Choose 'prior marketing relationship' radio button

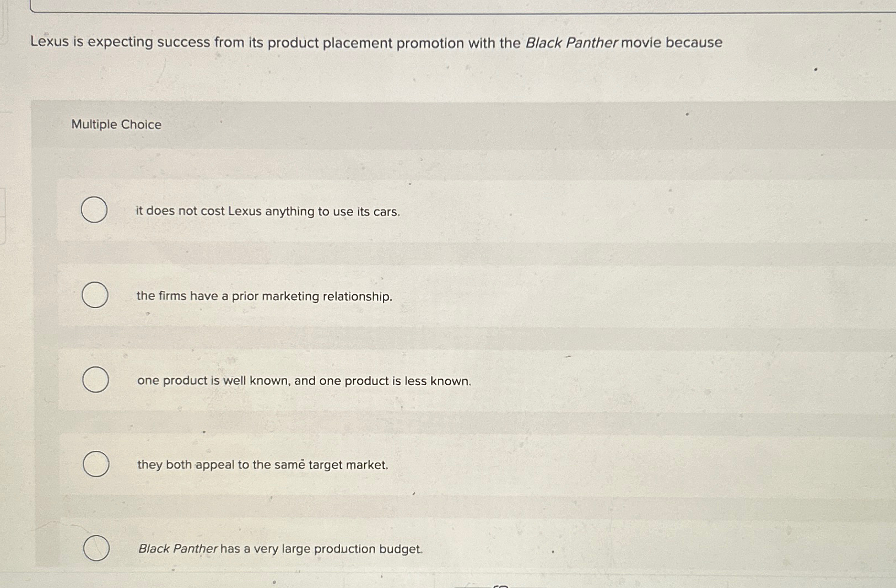tap(95, 295)
